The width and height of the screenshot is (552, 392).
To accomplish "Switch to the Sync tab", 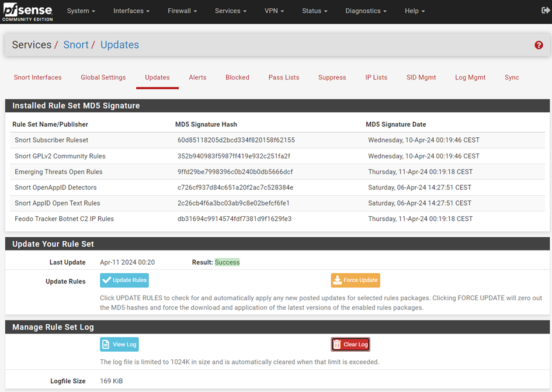I will (512, 78).
